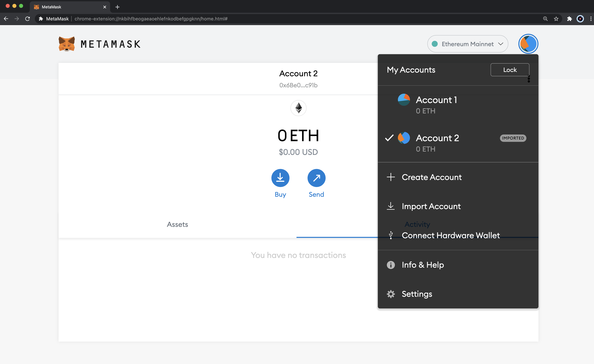Click the blue Buy download icon
This screenshot has height=364, width=594.
click(x=280, y=178)
